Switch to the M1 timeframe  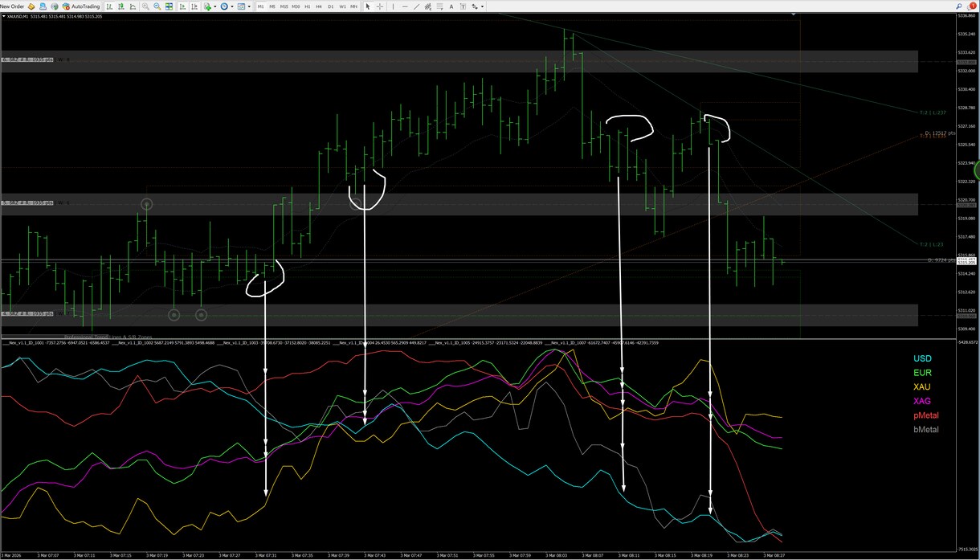(261, 6)
